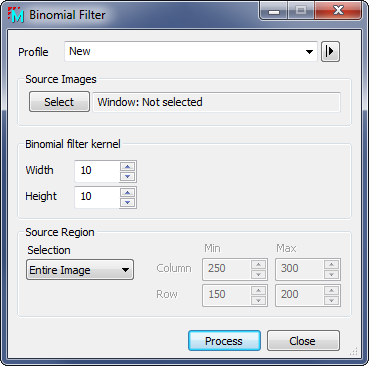Expand the Profile dropdown showing New
The width and height of the screenshot is (369, 366).
pyautogui.click(x=191, y=52)
